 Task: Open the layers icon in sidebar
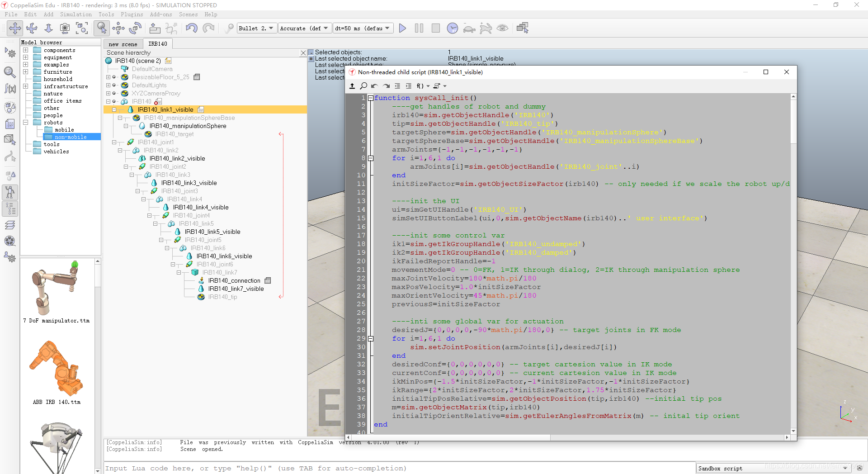pyautogui.click(x=10, y=225)
